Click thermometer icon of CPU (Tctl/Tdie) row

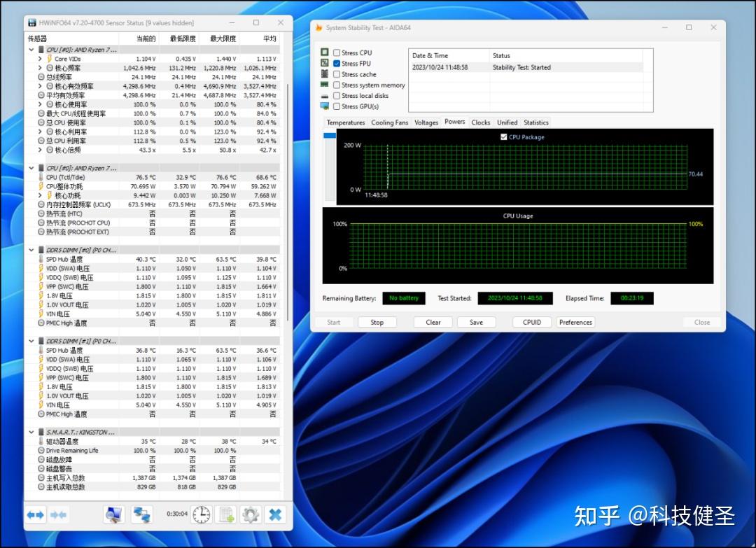pos(41,177)
